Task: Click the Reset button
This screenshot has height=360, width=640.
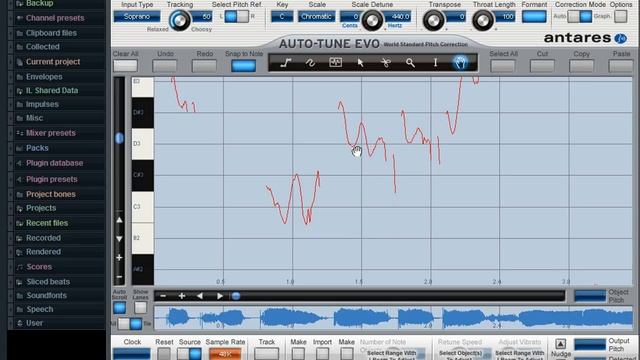Action: pyautogui.click(x=164, y=354)
